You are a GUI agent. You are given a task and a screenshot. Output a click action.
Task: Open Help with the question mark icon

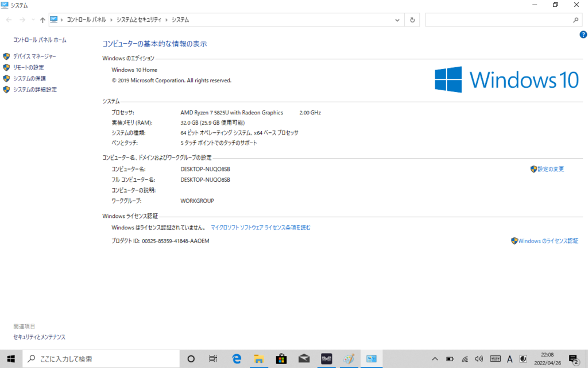[x=583, y=34]
